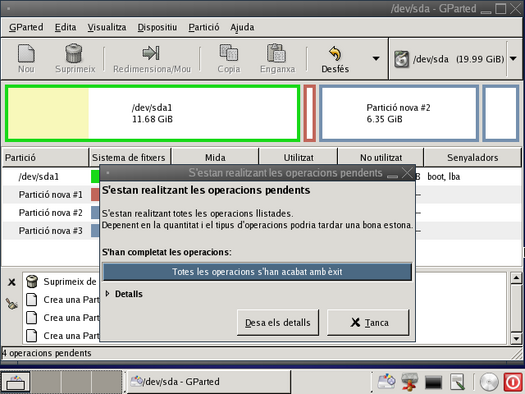Select the rightmost blue partition block
525x394 pixels.
501,113
